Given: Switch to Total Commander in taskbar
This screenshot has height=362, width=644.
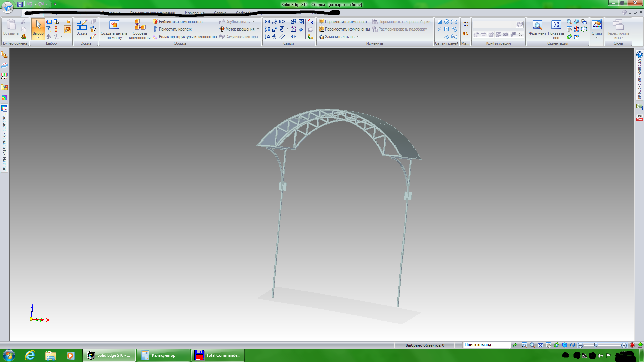Looking at the screenshot, I should pos(218,355).
